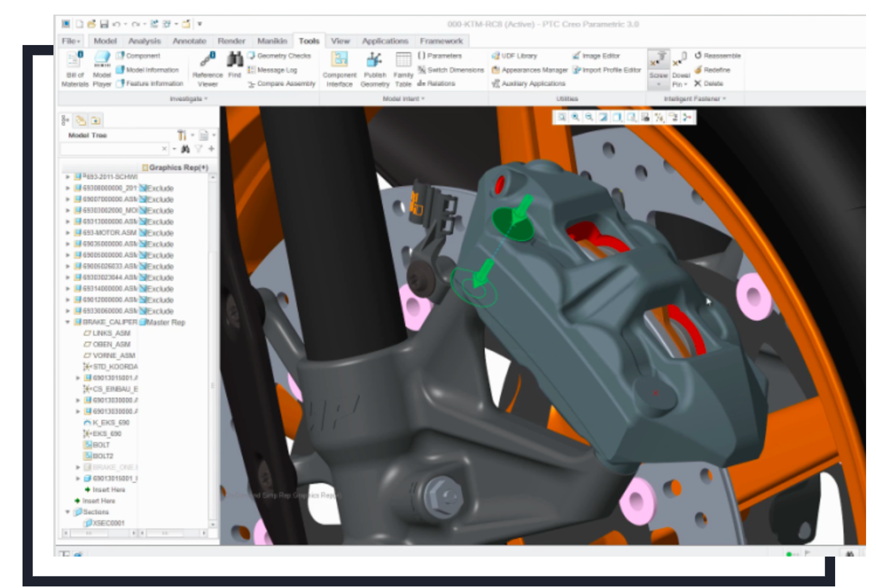Open Bill of Materials tool
The width and height of the screenshot is (876, 588).
(75, 69)
